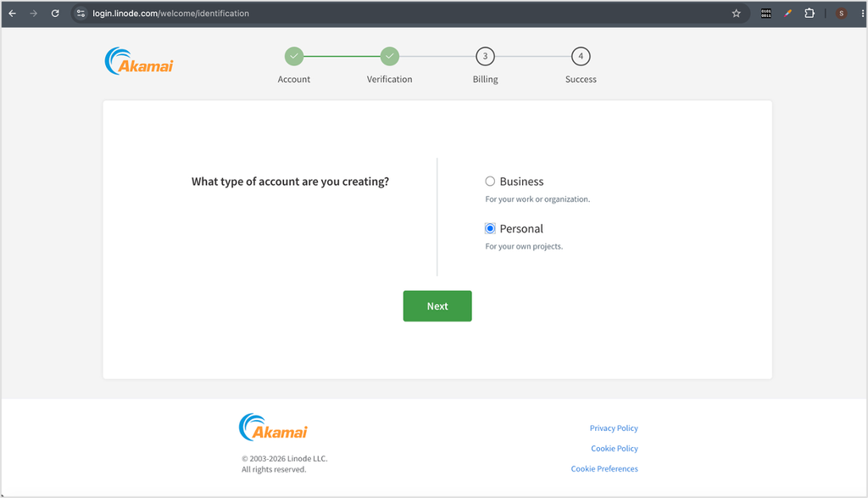Open the Cookie Preferences link
This screenshot has width=868, height=498.
[604, 468]
